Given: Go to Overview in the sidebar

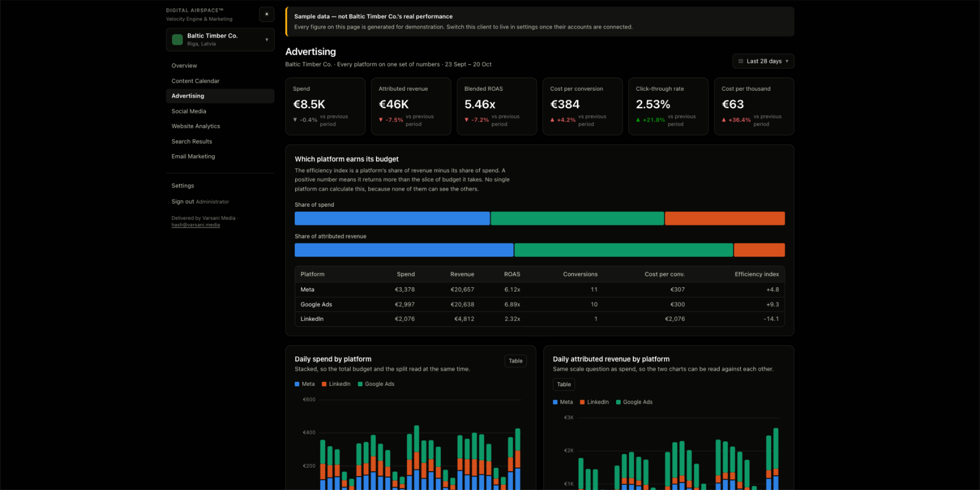Looking at the screenshot, I should point(184,66).
